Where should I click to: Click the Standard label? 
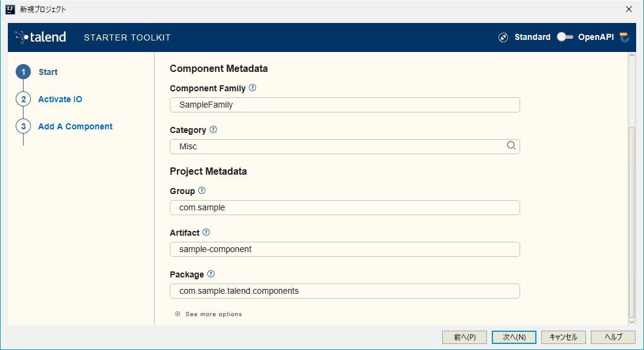[532, 37]
